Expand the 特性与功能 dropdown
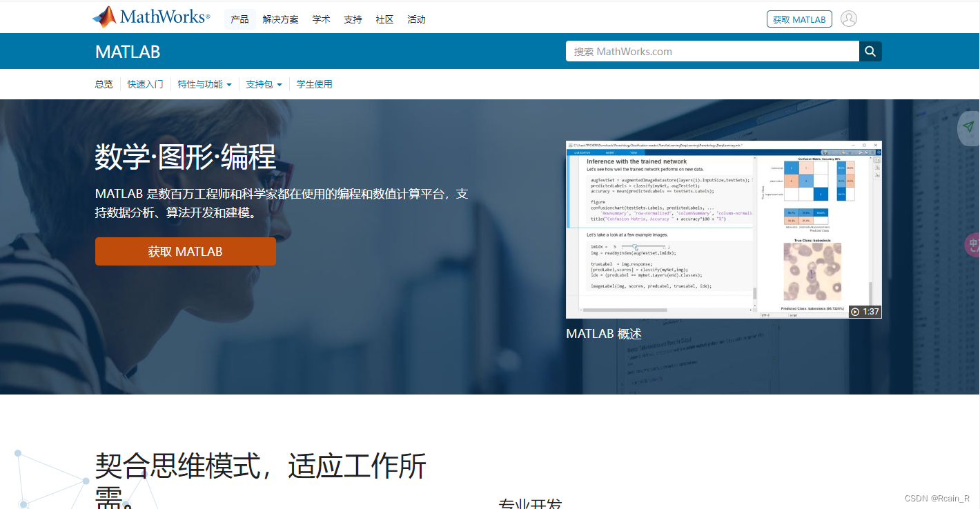This screenshot has height=509, width=980. pyautogui.click(x=205, y=84)
